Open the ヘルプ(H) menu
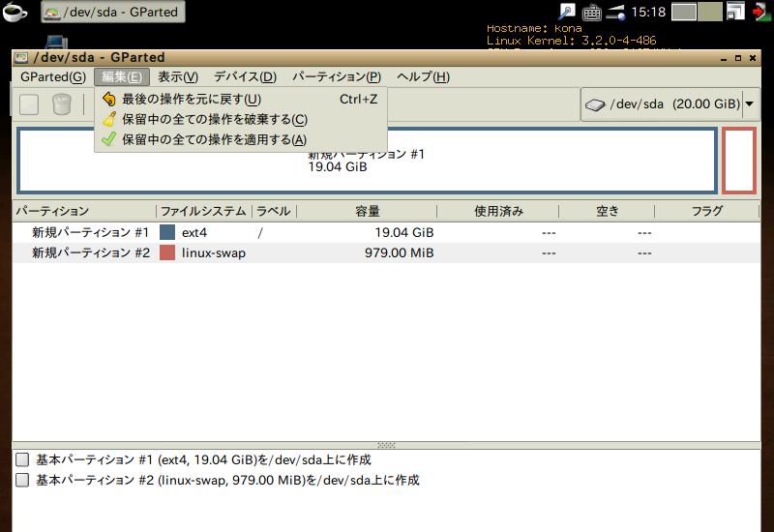Viewport: 774px width, 532px height. pos(423,77)
